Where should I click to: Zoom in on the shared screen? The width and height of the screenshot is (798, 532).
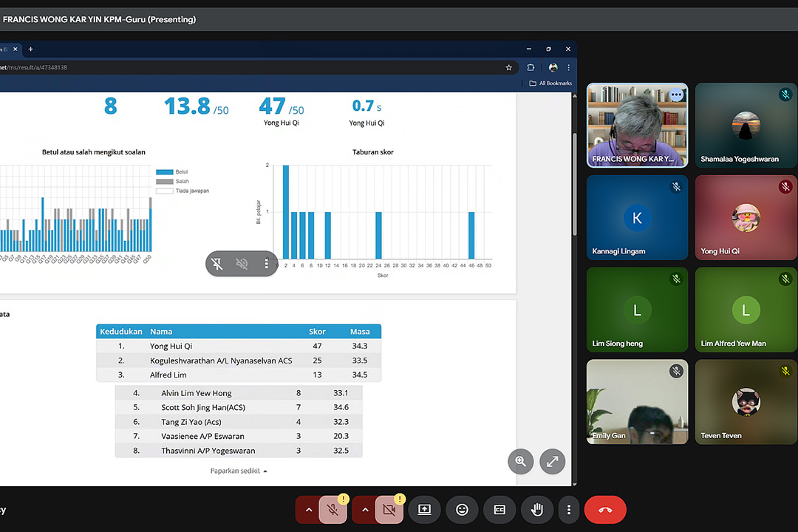[x=520, y=462]
